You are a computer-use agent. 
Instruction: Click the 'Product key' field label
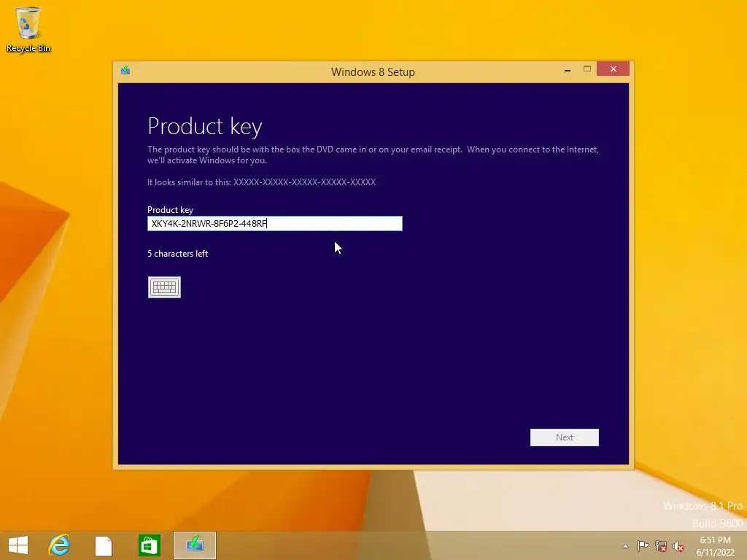(x=170, y=210)
